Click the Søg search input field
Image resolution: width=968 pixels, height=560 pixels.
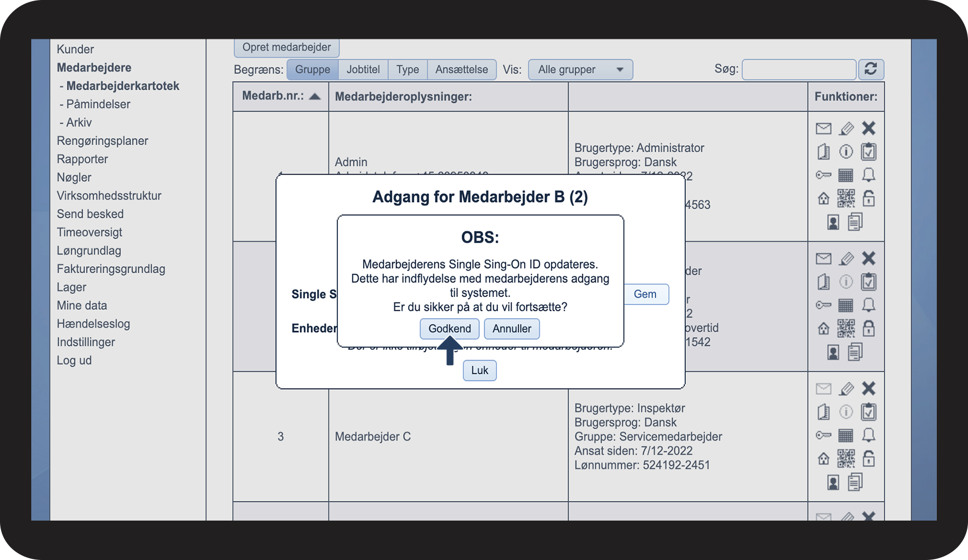click(x=799, y=70)
